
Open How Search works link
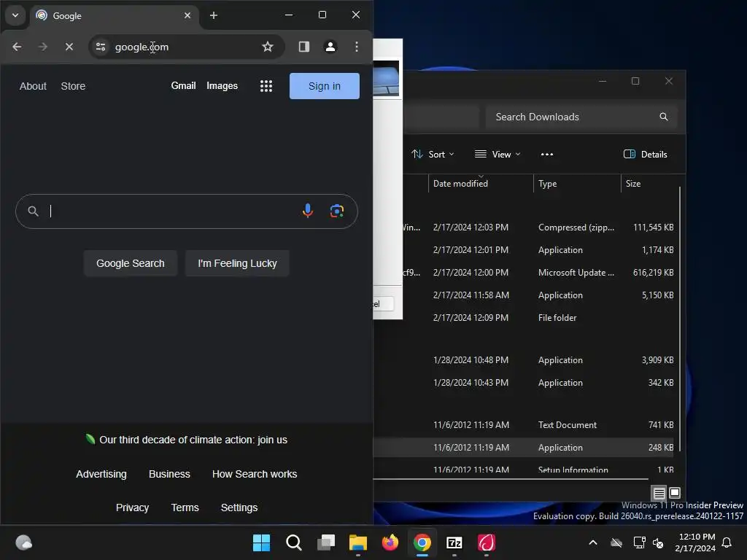click(x=255, y=474)
